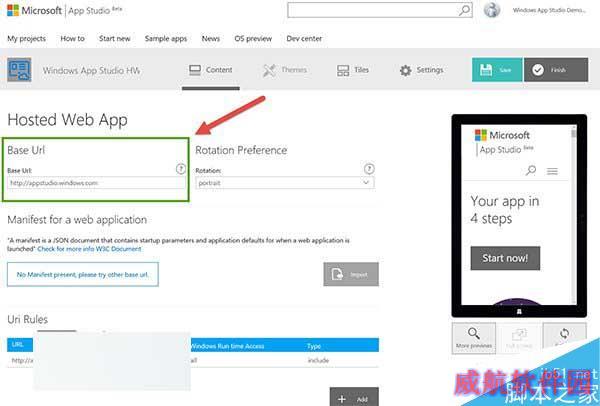
Task: Open Check for more info W3C Document link
Action: click(x=89, y=249)
